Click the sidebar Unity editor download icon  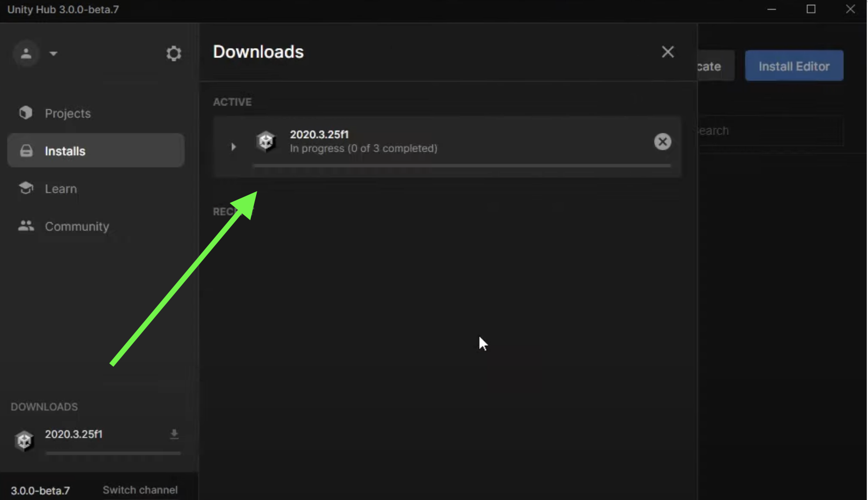[24, 441]
